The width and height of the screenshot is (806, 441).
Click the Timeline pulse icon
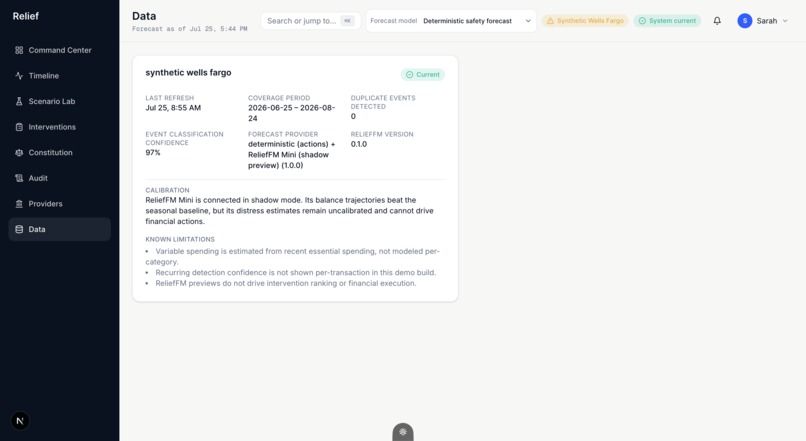[x=19, y=76]
